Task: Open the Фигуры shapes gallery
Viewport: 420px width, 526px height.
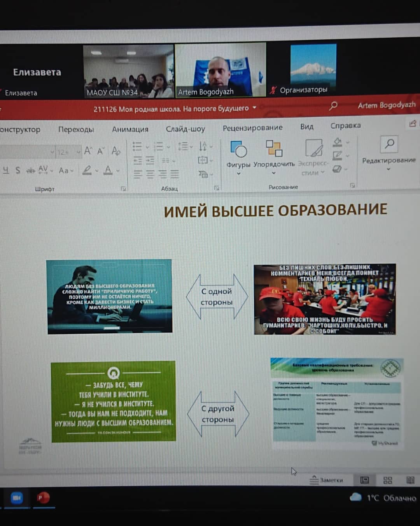Action: coord(238,157)
